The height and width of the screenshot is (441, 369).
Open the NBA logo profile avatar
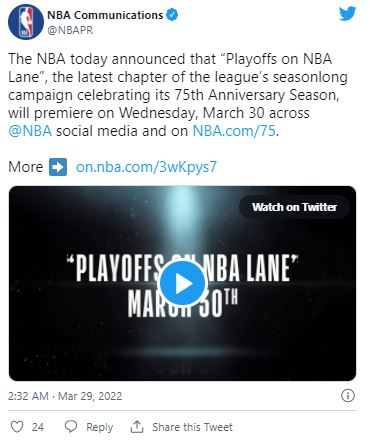pyautogui.click(x=26, y=22)
